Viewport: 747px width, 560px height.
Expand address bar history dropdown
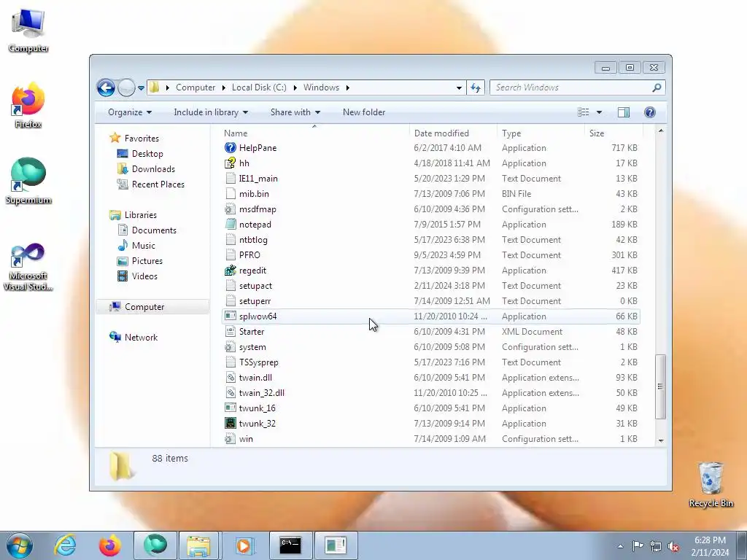[x=459, y=87]
